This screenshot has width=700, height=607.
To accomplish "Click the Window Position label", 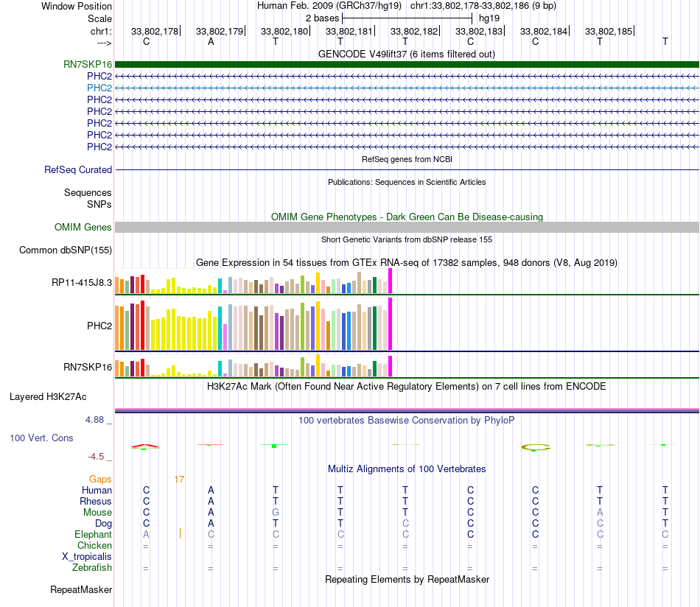I will click(x=77, y=6).
